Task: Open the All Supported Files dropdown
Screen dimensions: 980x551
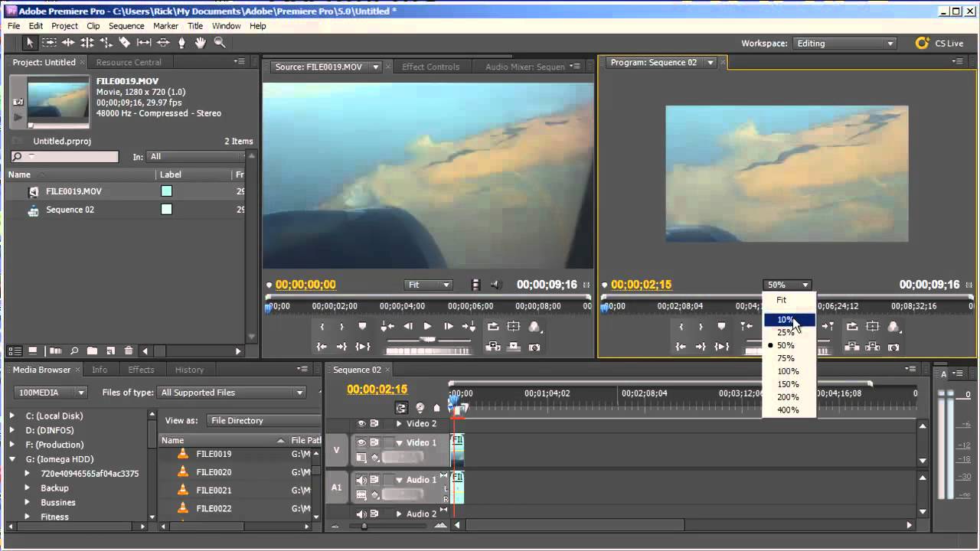Action: (x=232, y=393)
